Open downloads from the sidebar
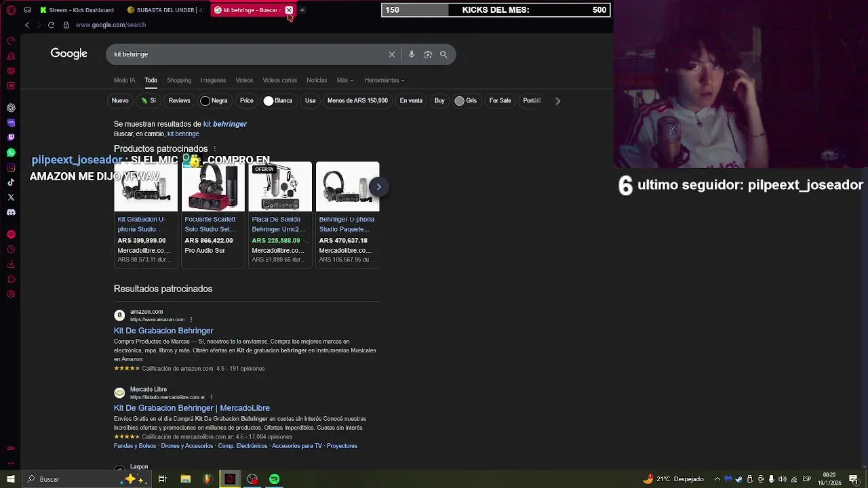This screenshot has height=488, width=868. pyautogui.click(x=11, y=264)
